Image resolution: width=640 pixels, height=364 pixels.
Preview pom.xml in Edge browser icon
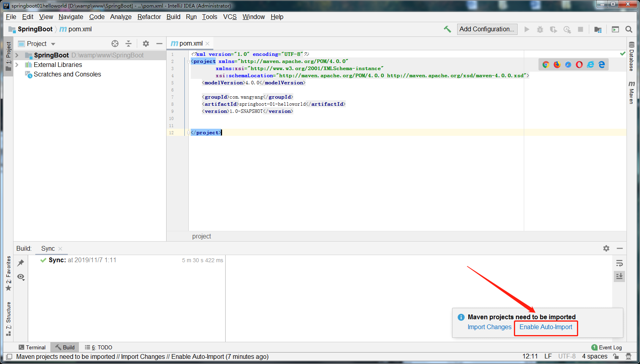pos(602,65)
